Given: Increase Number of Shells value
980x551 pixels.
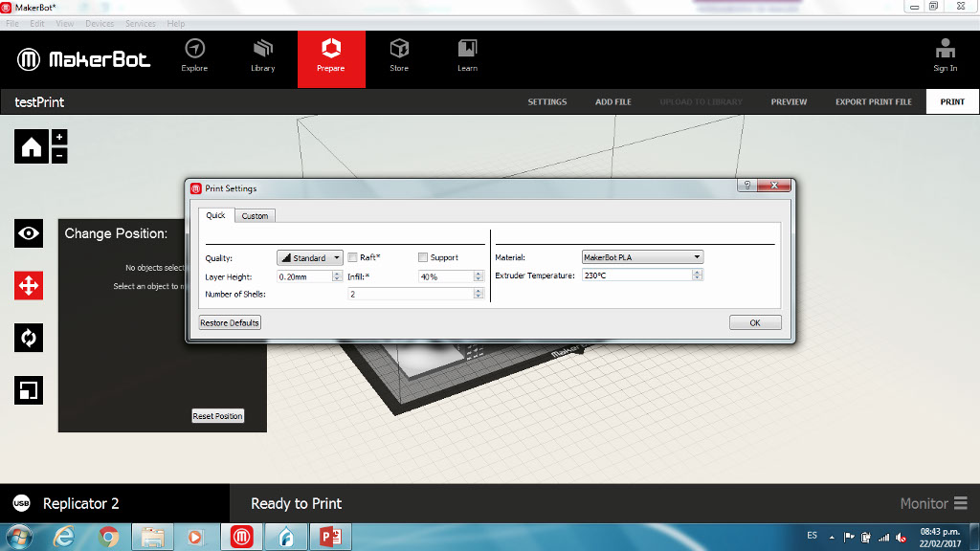Looking at the screenshot, I should click(x=479, y=291).
